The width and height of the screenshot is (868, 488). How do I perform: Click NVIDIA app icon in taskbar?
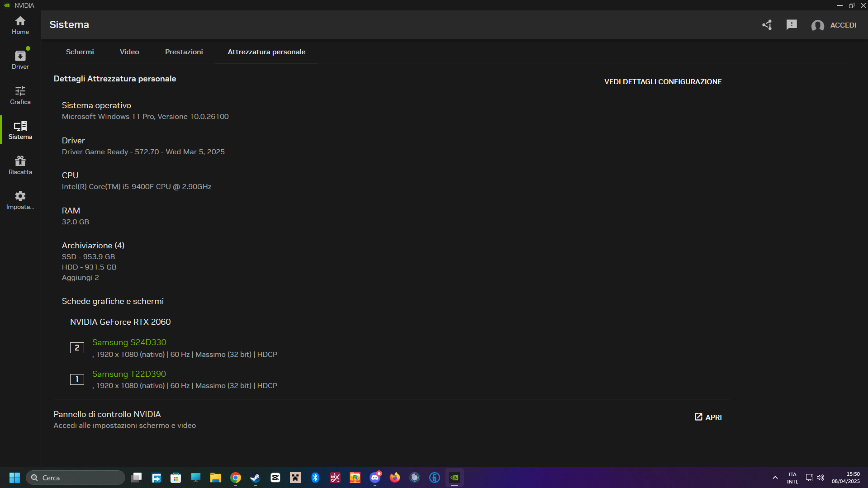(455, 478)
